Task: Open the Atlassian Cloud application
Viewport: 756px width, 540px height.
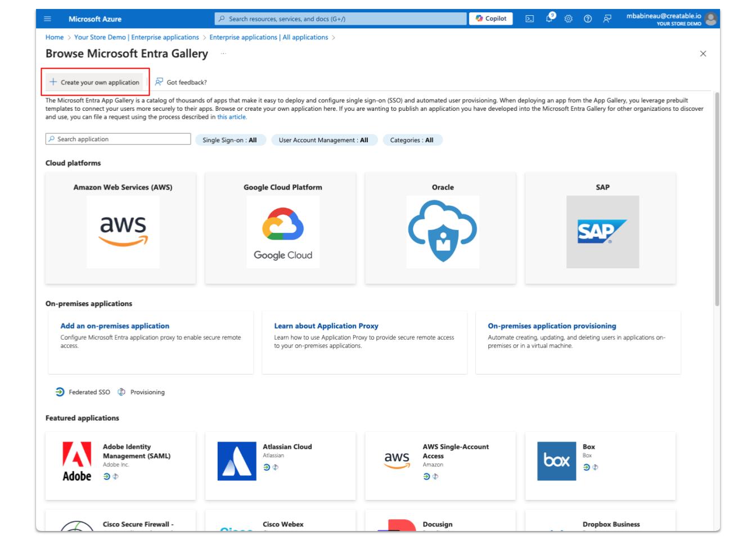Action: [x=287, y=447]
